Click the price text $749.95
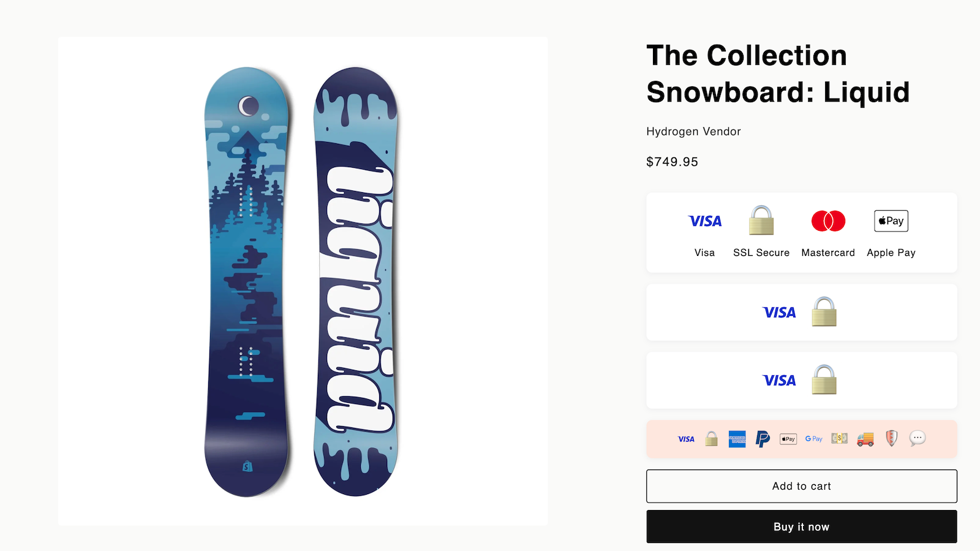This screenshot has height=551, width=980. [672, 162]
